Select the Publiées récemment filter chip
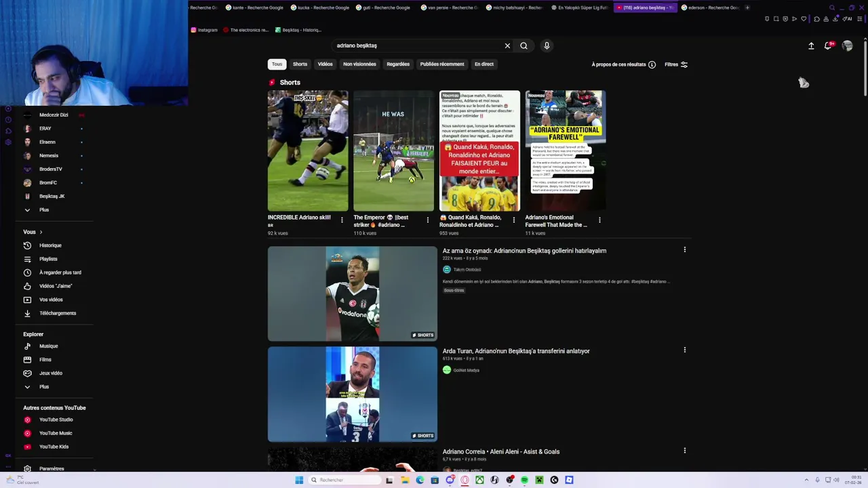Screen dimensions: 868x488 442,64
